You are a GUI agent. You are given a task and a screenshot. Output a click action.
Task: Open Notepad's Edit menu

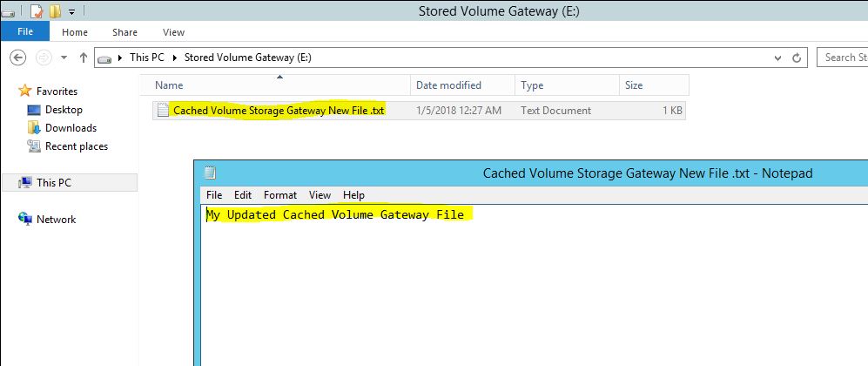coord(243,195)
